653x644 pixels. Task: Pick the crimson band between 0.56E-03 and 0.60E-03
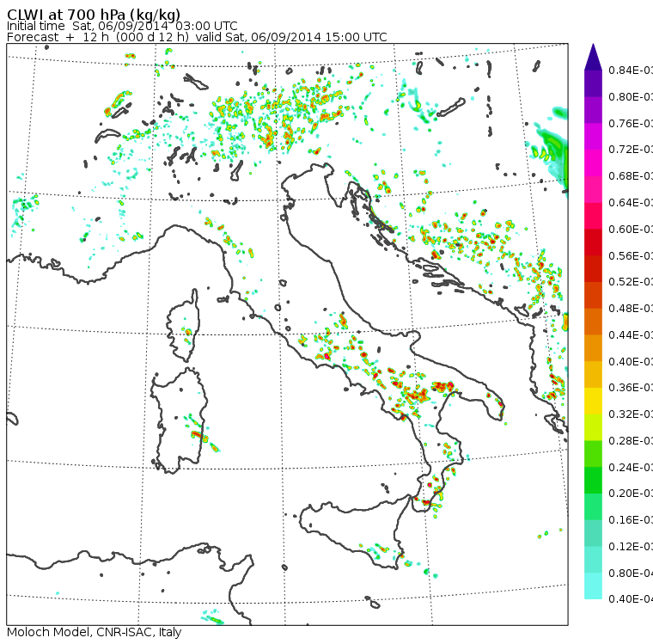593,242
